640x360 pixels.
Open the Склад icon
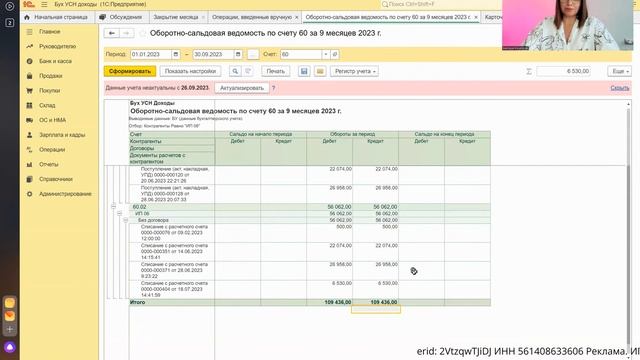29,105
